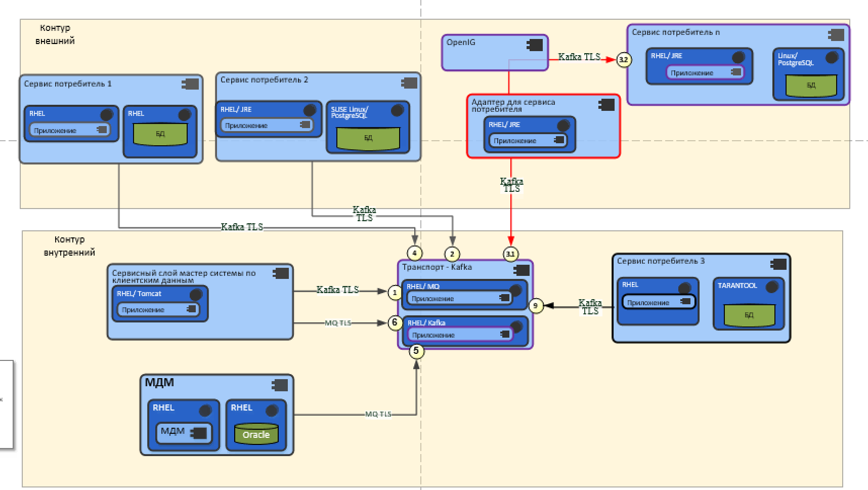Select port circle labeled 3.2
Image resolution: width=868 pixels, height=490 pixels.
[624, 60]
